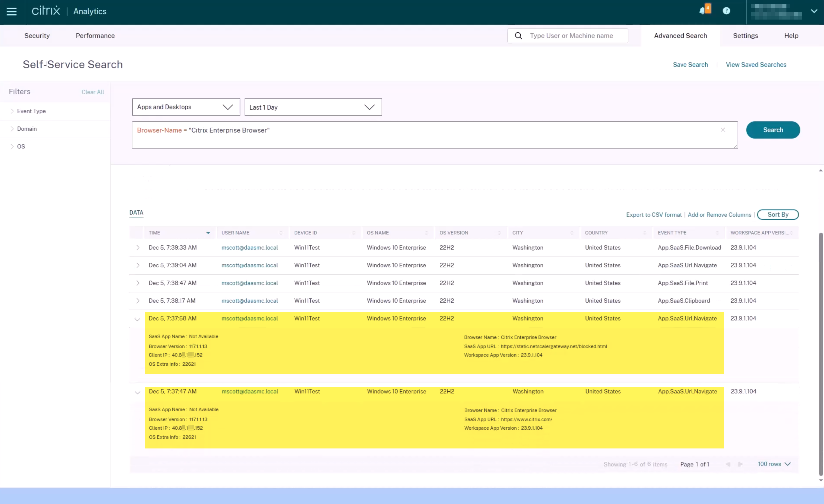The image size is (824, 504).
Task: Open the Settings tab
Action: [x=745, y=36]
